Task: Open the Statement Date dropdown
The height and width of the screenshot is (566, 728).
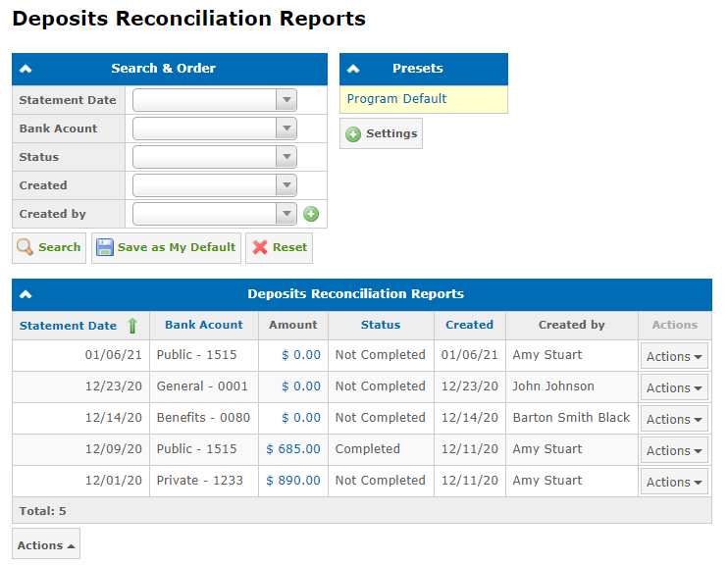Action: (x=215, y=100)
